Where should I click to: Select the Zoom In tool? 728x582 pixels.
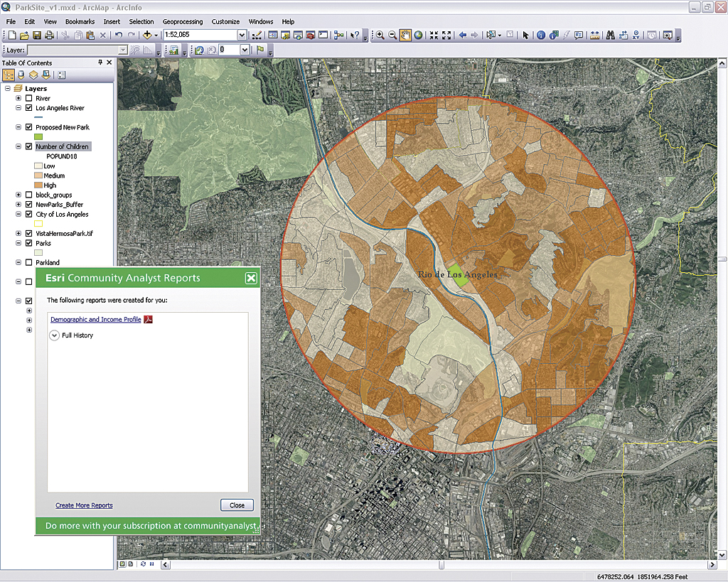click(380, 35)
